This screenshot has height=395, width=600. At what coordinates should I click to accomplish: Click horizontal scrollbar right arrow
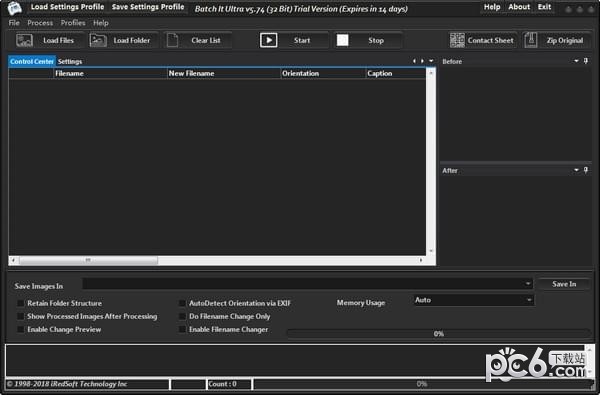pos(421,260)
